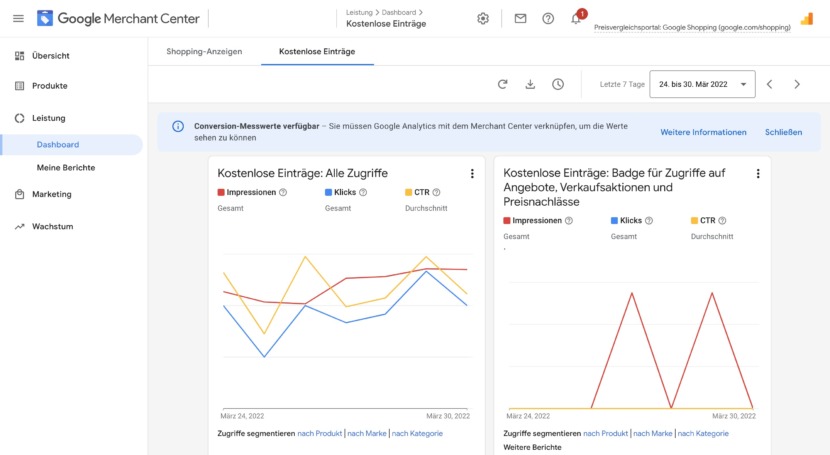Click the download report icon
The image size is (830, 455).
pyautogui.click(x=530, y=84)
